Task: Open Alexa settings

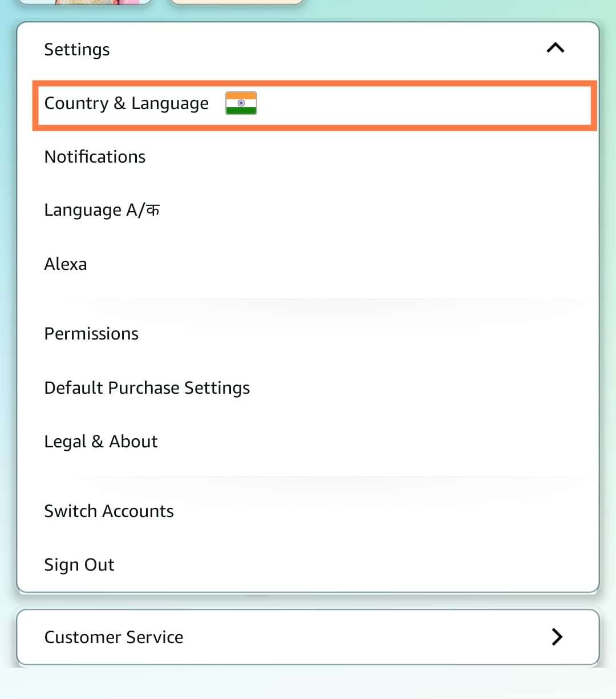Action: tap(65, 263)
